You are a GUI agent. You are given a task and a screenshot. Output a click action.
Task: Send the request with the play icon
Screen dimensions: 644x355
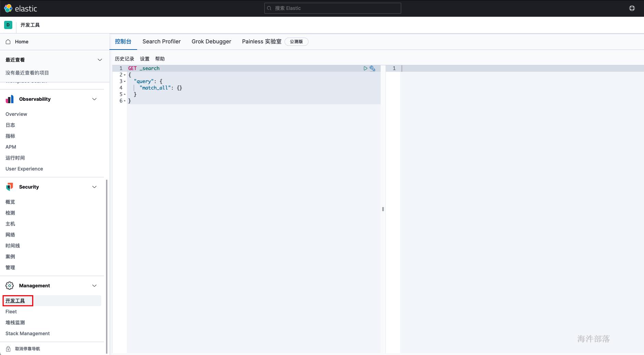[x=365, y=68]
